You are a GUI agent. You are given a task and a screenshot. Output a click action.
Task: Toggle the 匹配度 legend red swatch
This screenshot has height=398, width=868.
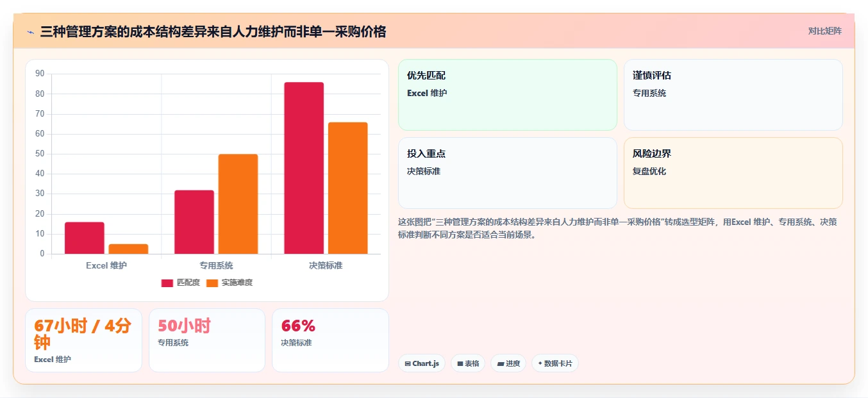coord(167,283)
